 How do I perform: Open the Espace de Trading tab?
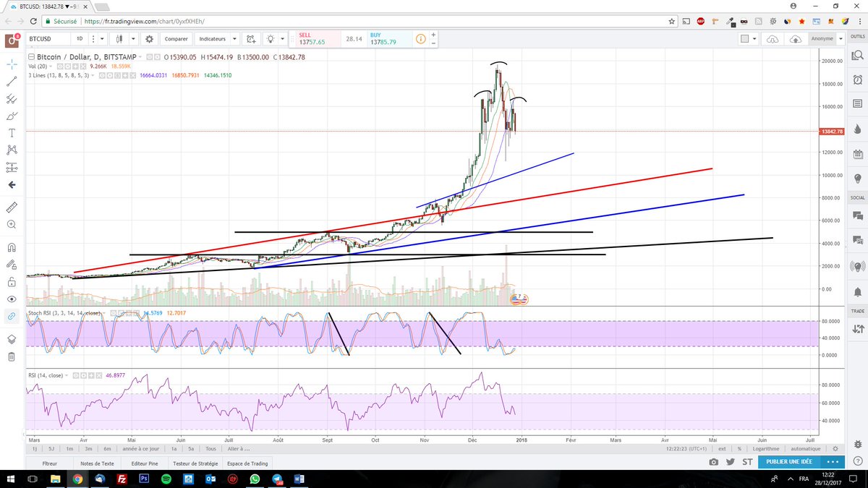point(247,463)
